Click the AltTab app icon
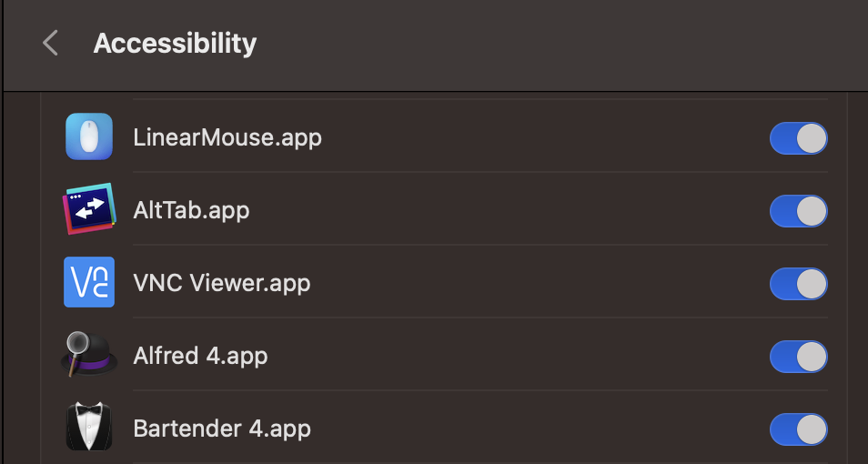Viewport: 868px width, 464px height. [89, 209]
